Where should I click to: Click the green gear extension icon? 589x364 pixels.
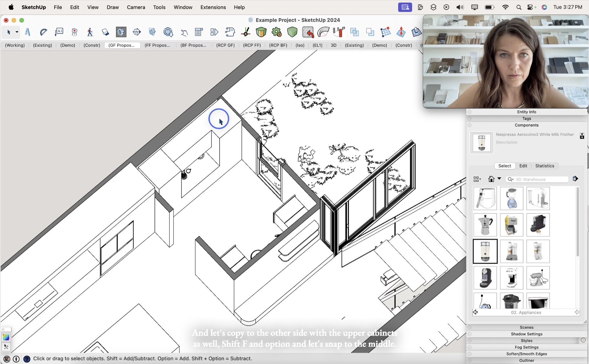276,32
